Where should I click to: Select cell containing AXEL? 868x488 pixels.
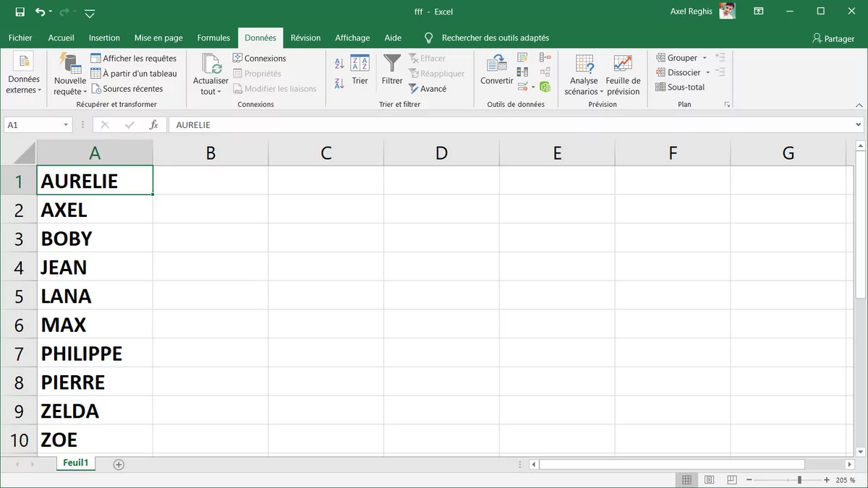tap(95, 210)
